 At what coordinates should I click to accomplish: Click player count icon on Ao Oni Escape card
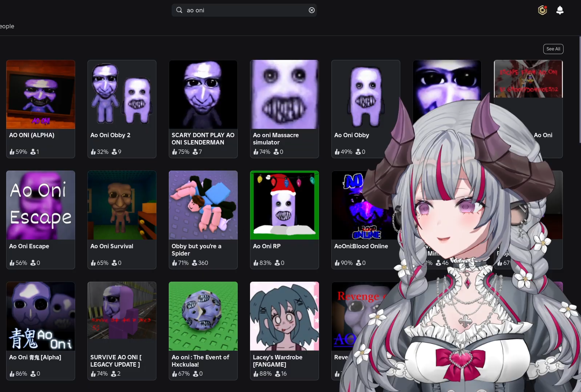33,263
